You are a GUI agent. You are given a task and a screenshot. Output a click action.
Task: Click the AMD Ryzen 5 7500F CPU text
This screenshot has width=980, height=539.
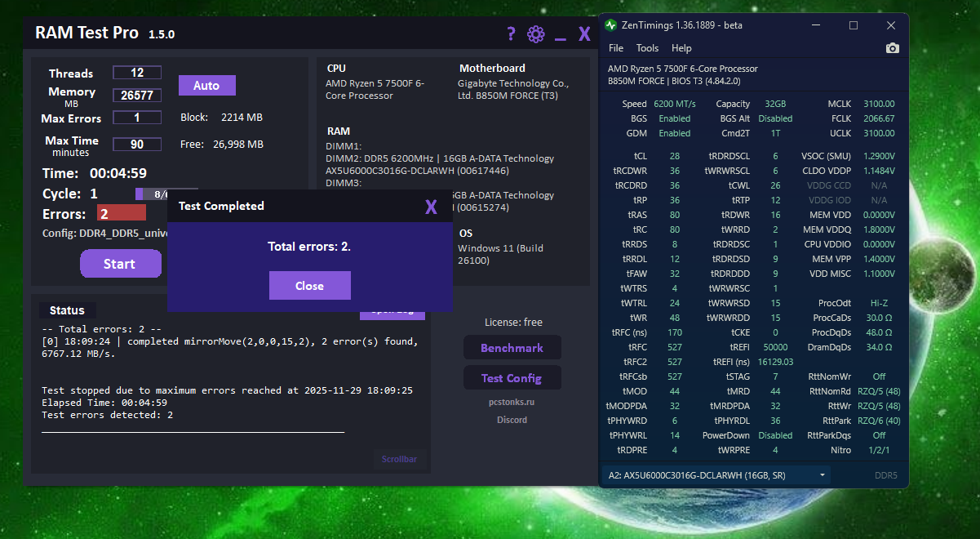(x=375, y=89)
